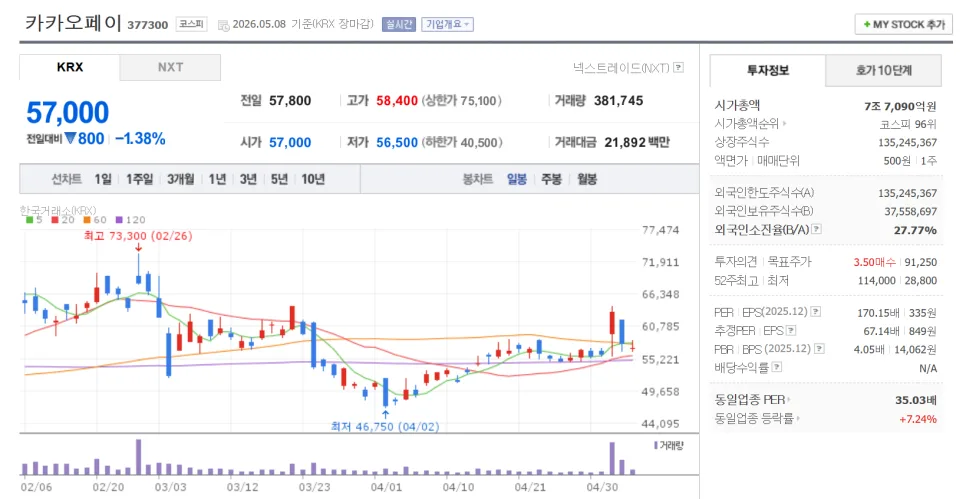Click the arrow next to 동일업종 등락률

click(798, 418)
